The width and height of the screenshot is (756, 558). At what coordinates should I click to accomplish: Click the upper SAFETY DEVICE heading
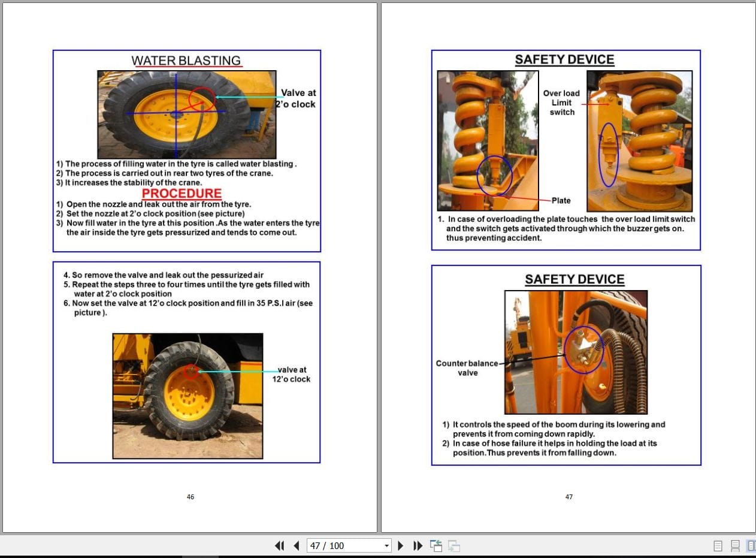[x=565, y=59]
